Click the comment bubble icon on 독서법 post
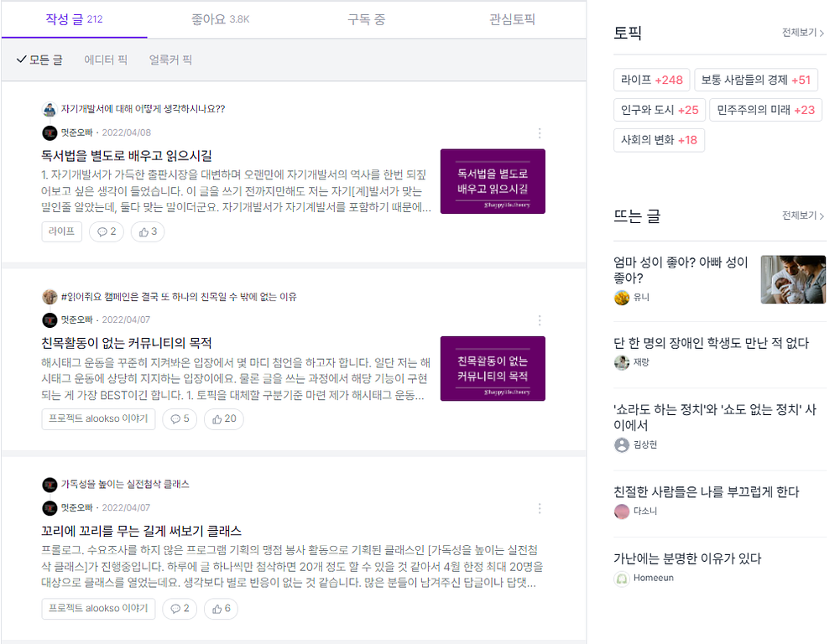This screenshot has height=644, width=840. coord(105,231)
